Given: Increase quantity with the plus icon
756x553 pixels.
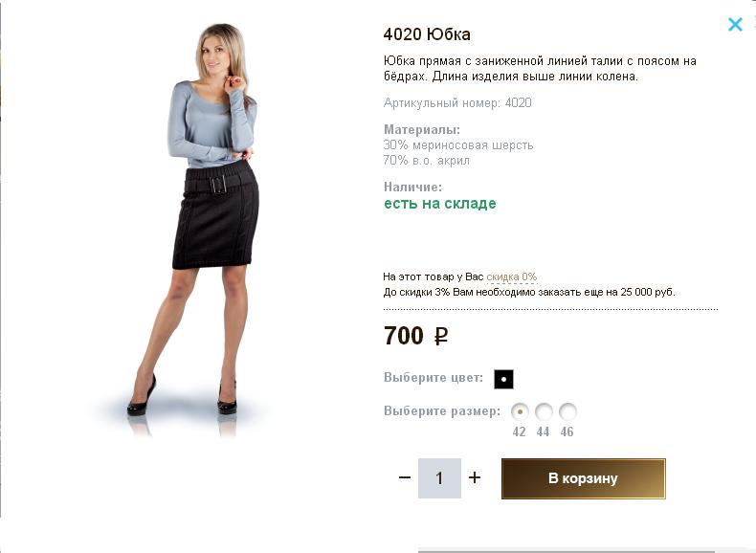Looking at the screenshot, I should (475, 477).
